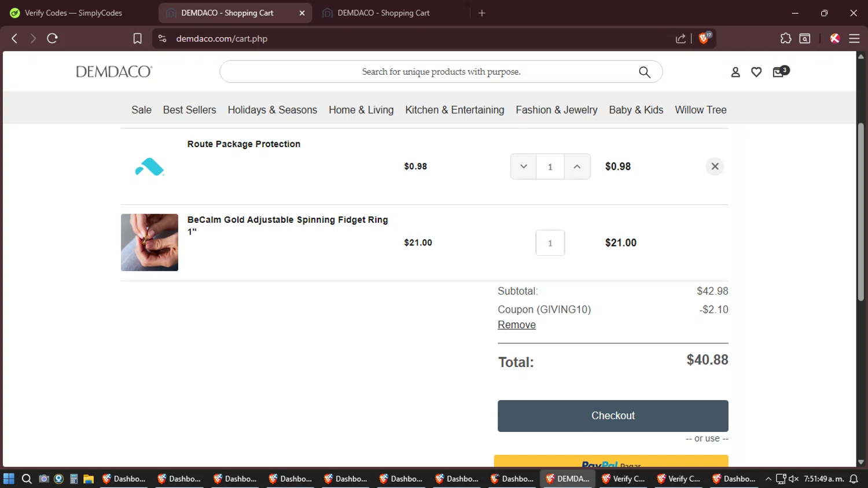This screenshot has height=488, width=868.
Task: Open Willow Tree menu
Action: click(x=700, y=110)
